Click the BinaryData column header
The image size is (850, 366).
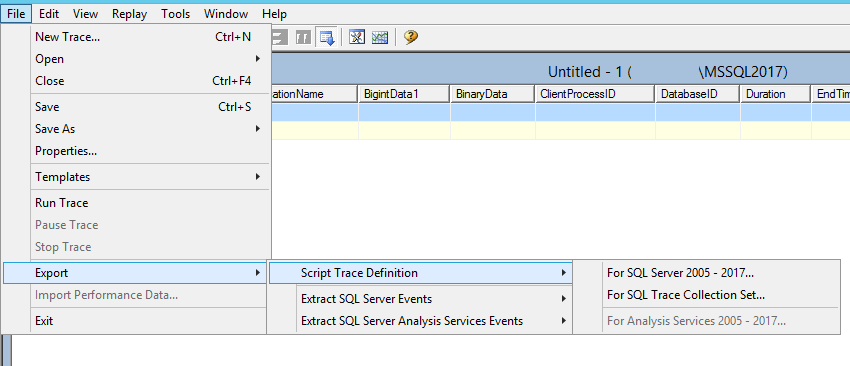pos(492,94)
